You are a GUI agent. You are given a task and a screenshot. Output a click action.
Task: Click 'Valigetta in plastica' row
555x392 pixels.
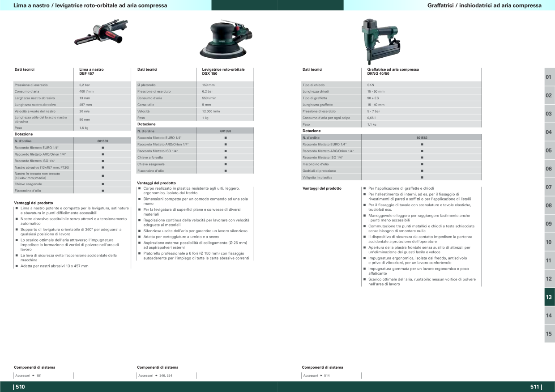tap(392, 177)
